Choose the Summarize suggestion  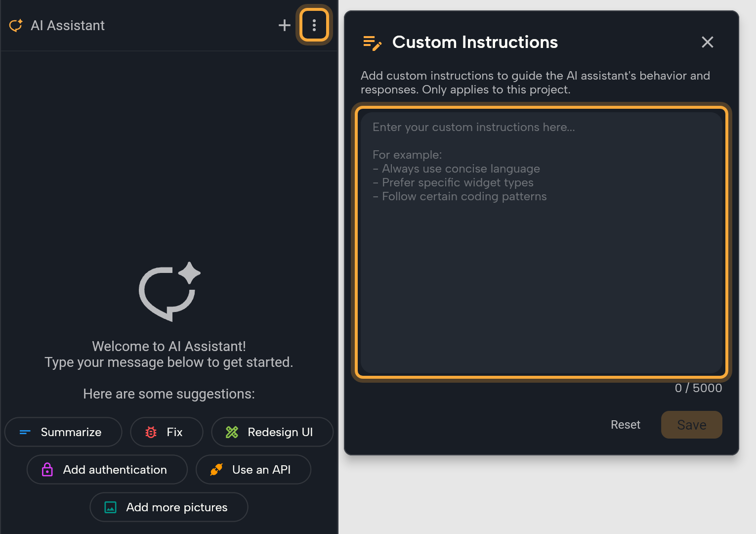coord(63,432)
